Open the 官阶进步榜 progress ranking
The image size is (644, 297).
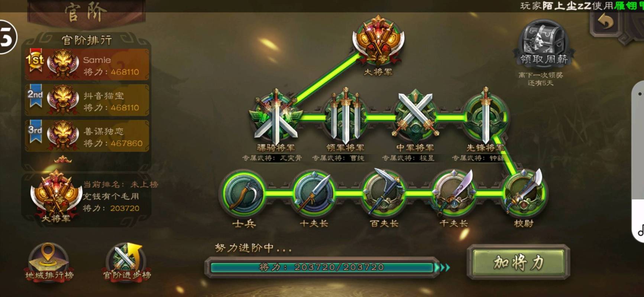pyautogui.click(x=127, y=261)
